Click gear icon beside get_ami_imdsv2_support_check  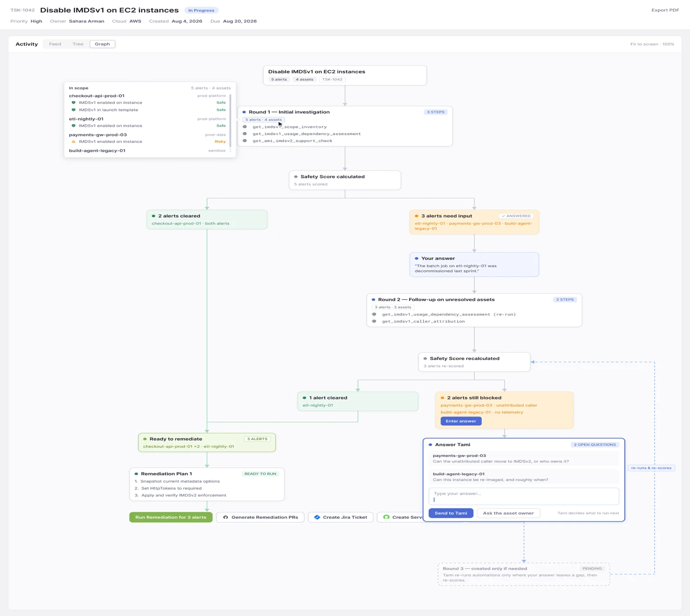245,140
